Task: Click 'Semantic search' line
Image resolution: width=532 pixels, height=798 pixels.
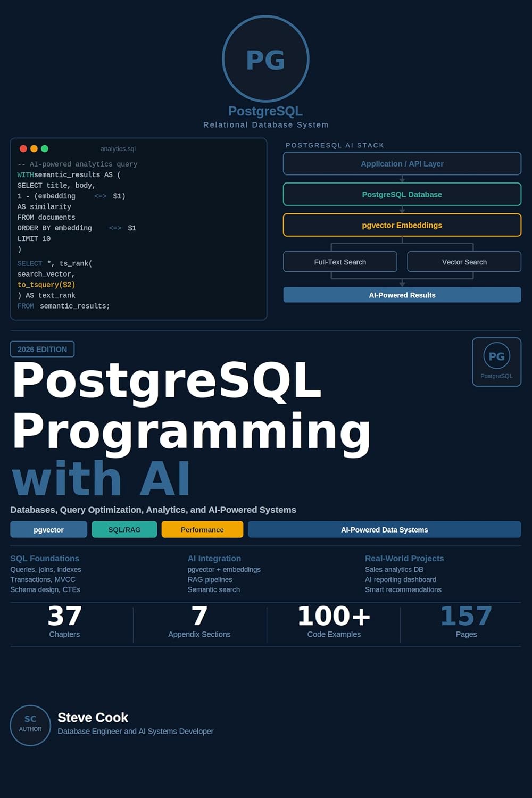Action: pyautogui.click(x=214, y=590)
